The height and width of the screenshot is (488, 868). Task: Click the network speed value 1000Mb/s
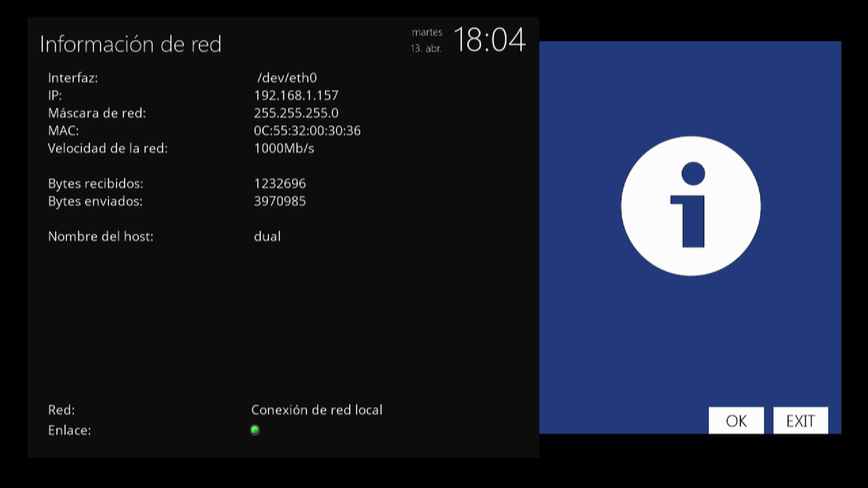pos(284,148)
